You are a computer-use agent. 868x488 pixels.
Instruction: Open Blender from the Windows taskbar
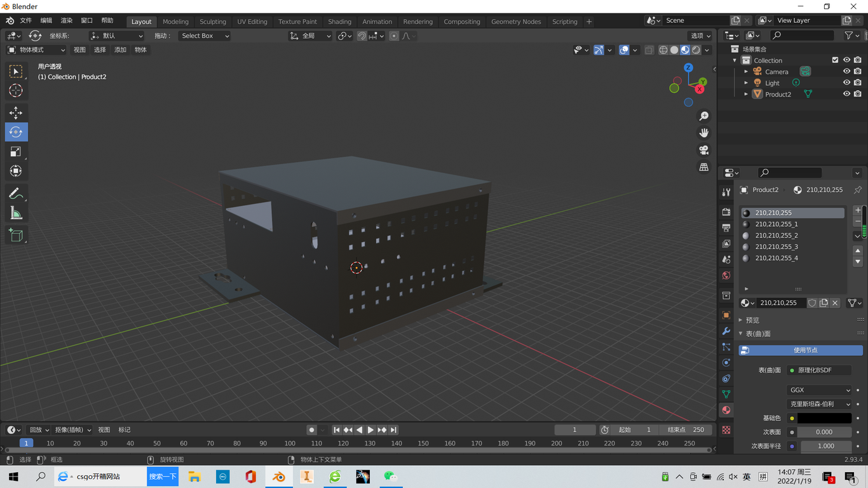[x=278, y=477]
